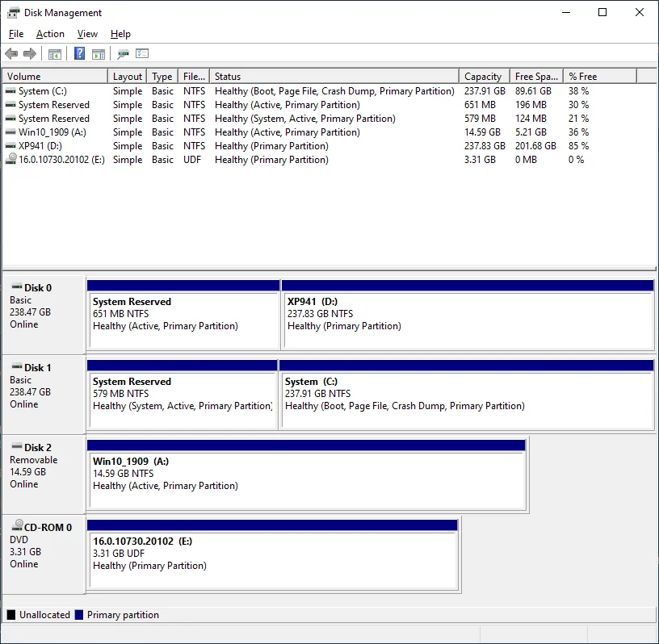Click the Back arrow toolbar icon
Screen dimensions: 659x644
11,54
